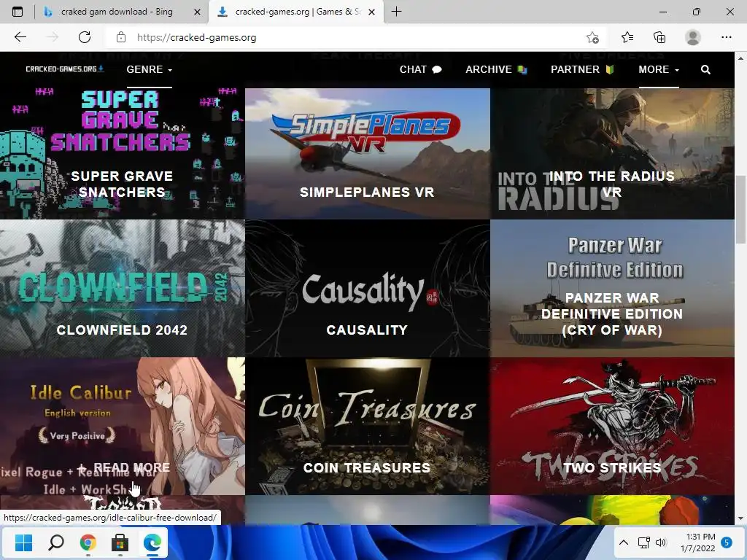Close the cracked-games.org tab

pyautogui.click(x=372, y=12)
